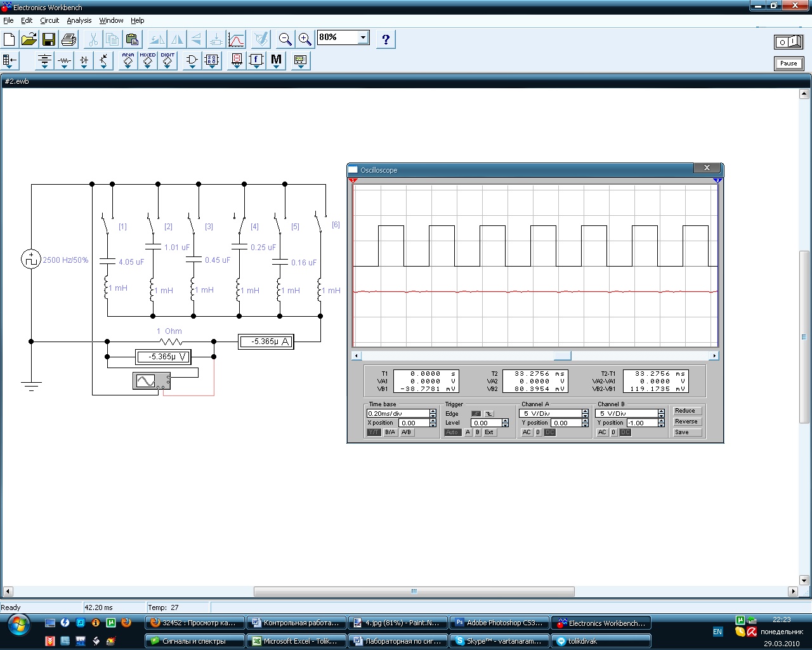This screenshot has width=812, height=650.
Task: Open the Favorites parts bin
Action: [10, 61]
